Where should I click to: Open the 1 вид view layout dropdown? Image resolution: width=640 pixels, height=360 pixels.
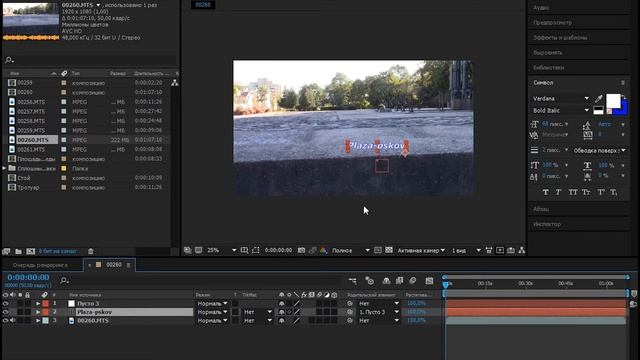pos(466,250)
